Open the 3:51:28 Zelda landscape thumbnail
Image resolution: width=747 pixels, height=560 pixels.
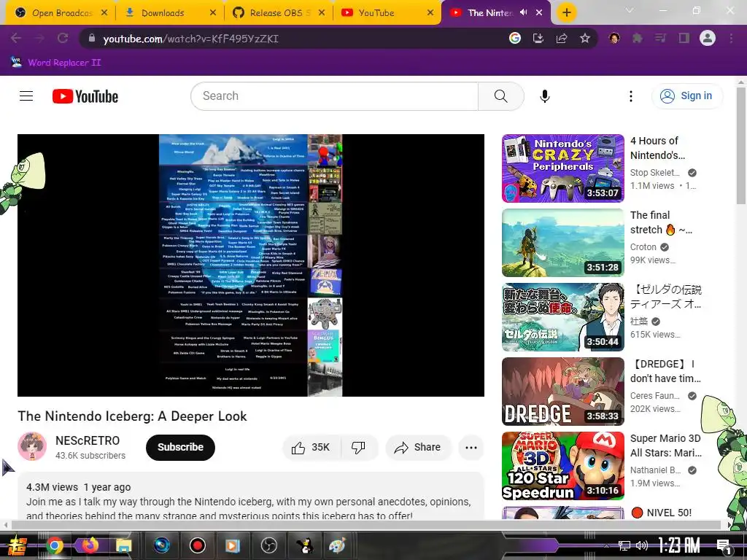[x=562, y=242]
